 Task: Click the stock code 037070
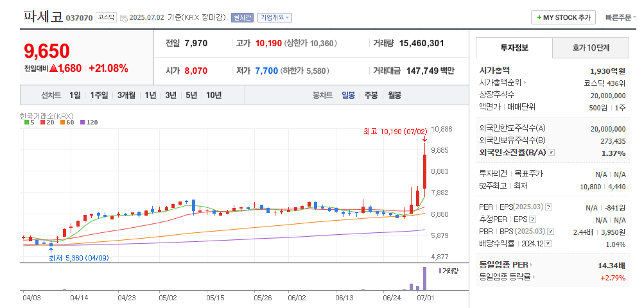(79, 19)
